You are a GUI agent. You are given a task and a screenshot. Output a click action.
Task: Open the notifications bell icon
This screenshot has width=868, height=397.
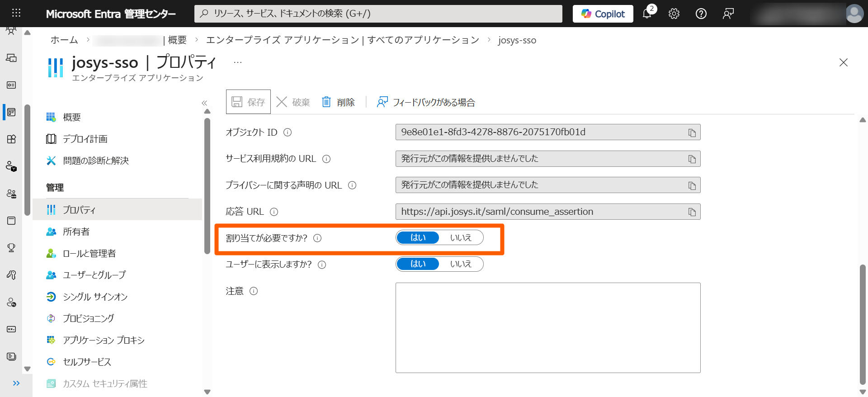tap(647, 14)
